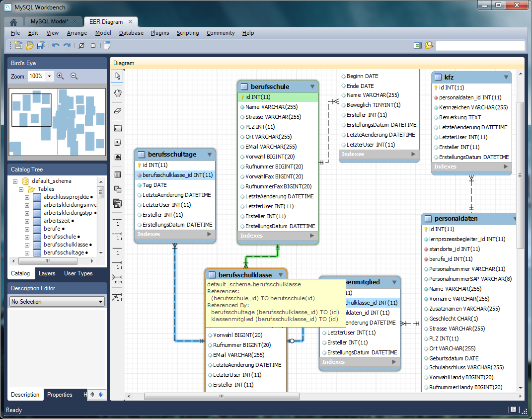Select the n:m relationship tool

point(117,279)
